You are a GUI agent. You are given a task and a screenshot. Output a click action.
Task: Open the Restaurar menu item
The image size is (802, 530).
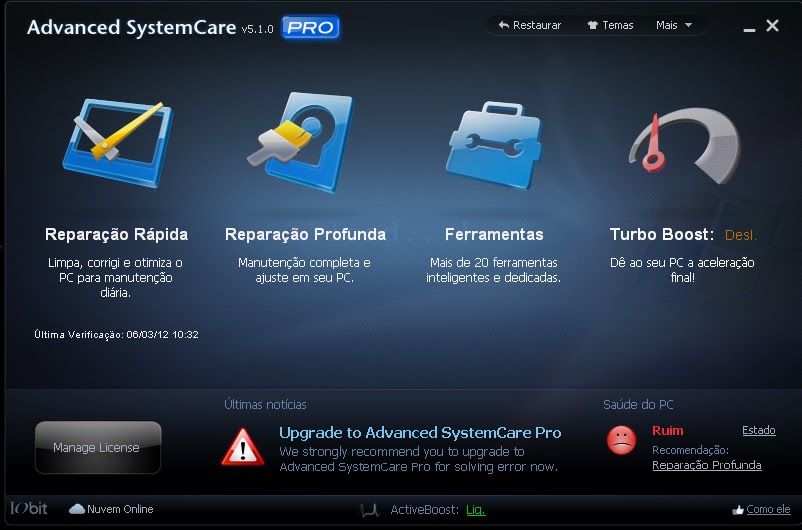pyautogui.click(x=529, y=25)
